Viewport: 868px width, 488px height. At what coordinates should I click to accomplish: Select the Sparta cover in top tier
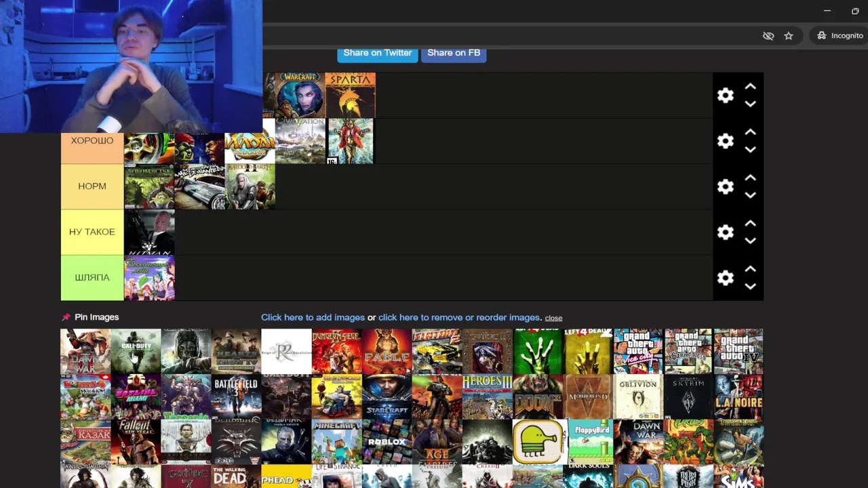pos(351,96)
